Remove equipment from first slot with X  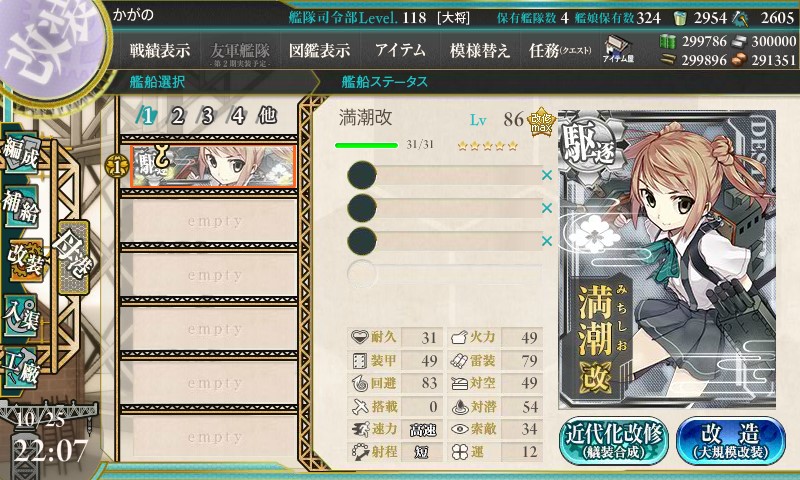tap(547, 175)
